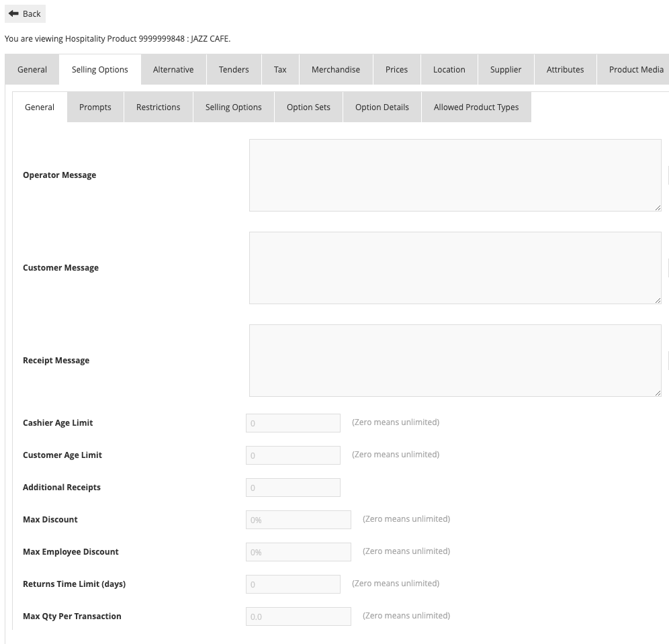Open the Option Details sub-tab
Viewport: 669px width, 644px height.
tap(382, 107)
